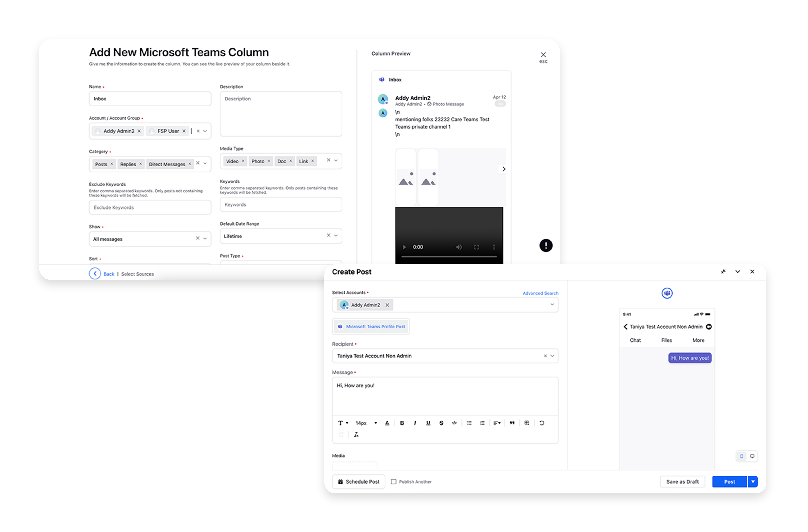Check the Publish Another checkbox
The height and width of the screenshot is (532, 808).
tap(394, 481)
